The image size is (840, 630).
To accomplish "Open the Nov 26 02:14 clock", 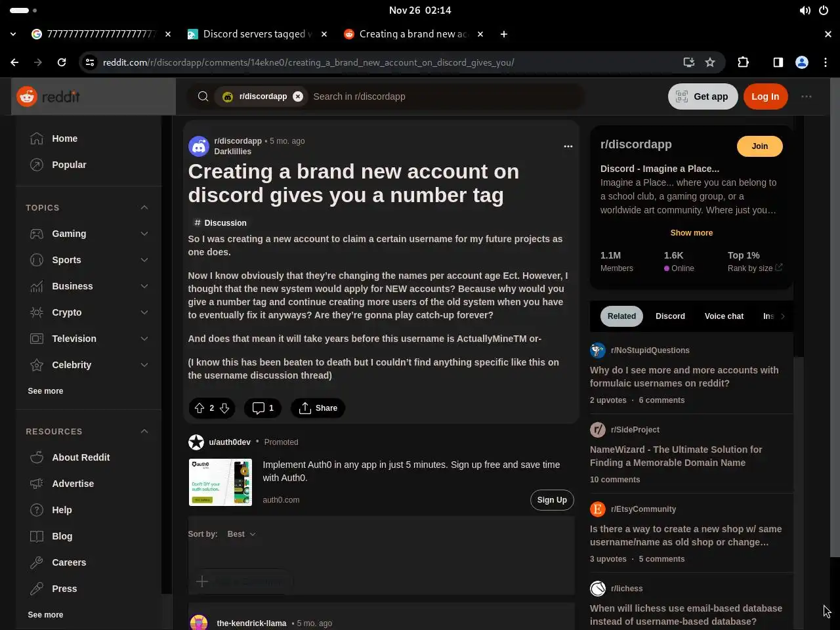I will 420,10.
